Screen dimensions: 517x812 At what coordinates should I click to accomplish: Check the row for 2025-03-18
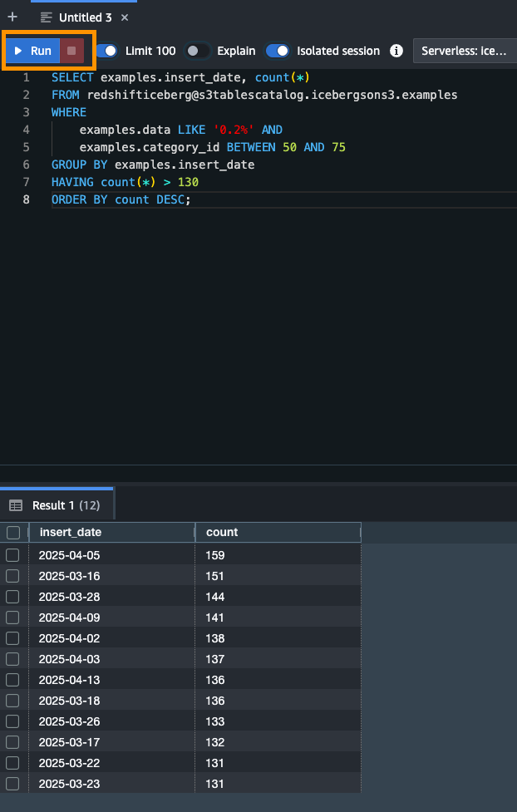tap(12, 700)
